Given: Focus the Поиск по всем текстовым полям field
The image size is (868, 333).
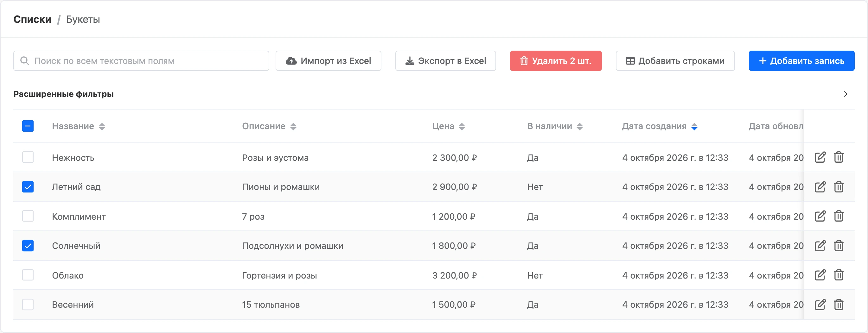Looking at the screenshot, I should pyautogui.click(x=141, y=61).
